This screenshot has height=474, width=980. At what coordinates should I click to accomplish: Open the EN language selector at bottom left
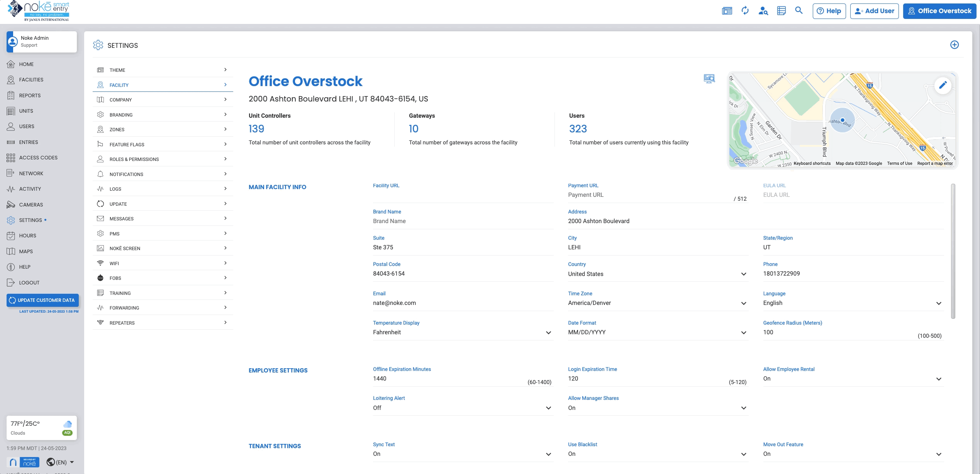(x=60, y=462)
